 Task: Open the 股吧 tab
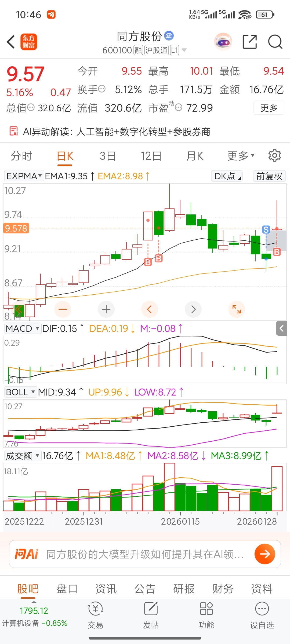(x=28, y=589)
